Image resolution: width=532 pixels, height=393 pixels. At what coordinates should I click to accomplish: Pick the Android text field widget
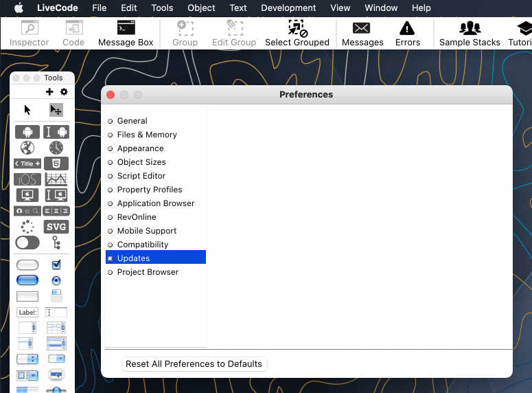click(x=56, y=132)
